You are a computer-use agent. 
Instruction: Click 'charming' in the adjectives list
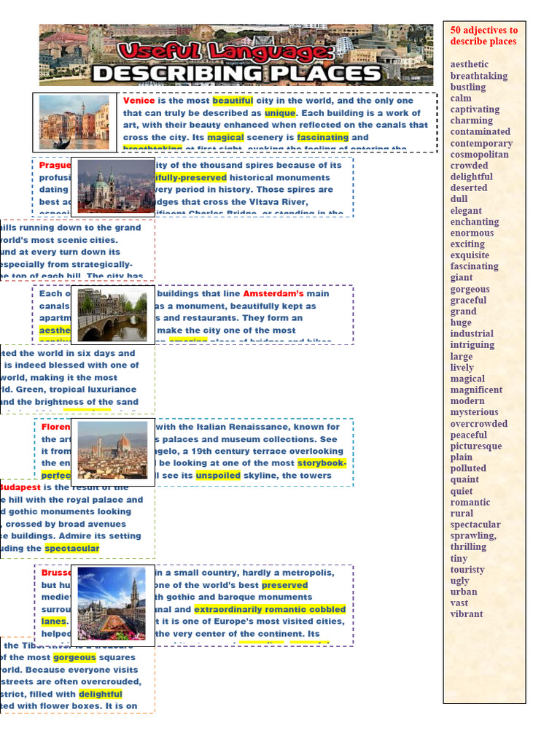click(x=472, y=120)
